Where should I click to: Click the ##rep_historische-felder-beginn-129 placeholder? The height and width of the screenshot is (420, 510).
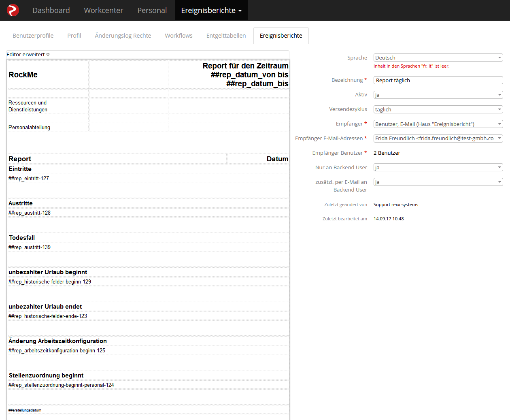point(50,281)
